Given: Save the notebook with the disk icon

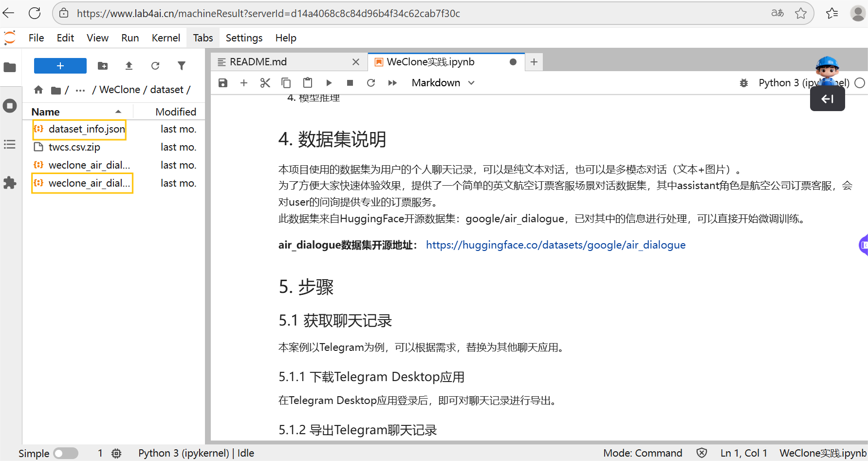Looking at the screenshot, I should pos(223,83).
